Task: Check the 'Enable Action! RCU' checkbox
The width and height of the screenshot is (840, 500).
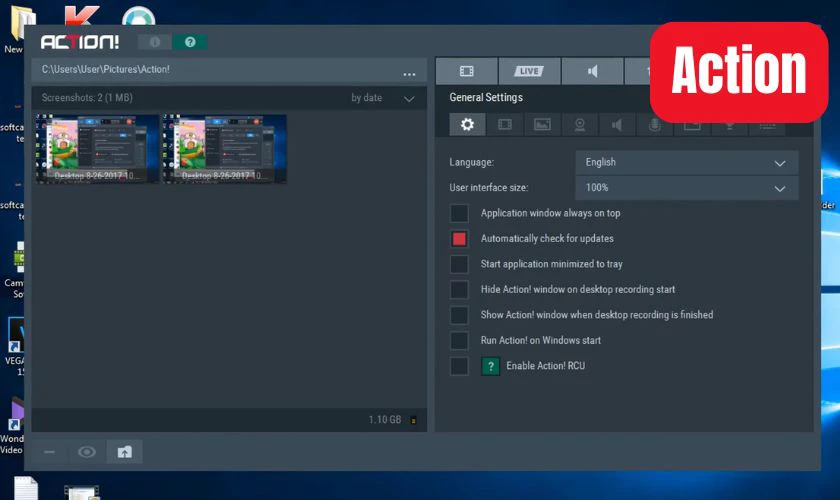Action: click(x=459, y=366)
